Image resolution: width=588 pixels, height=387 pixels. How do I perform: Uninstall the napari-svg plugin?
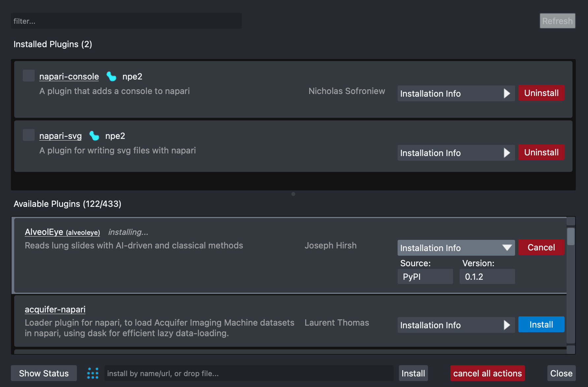tap(541, 152)
